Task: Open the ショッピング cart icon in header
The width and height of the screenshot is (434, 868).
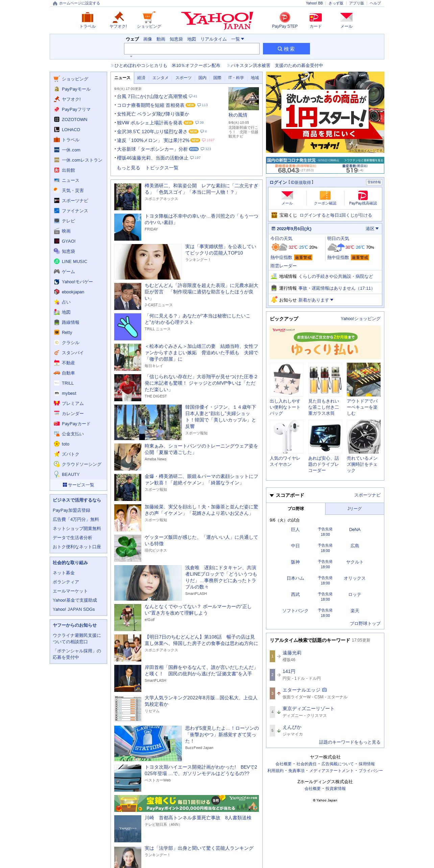Action: click(x=149, y=17)
